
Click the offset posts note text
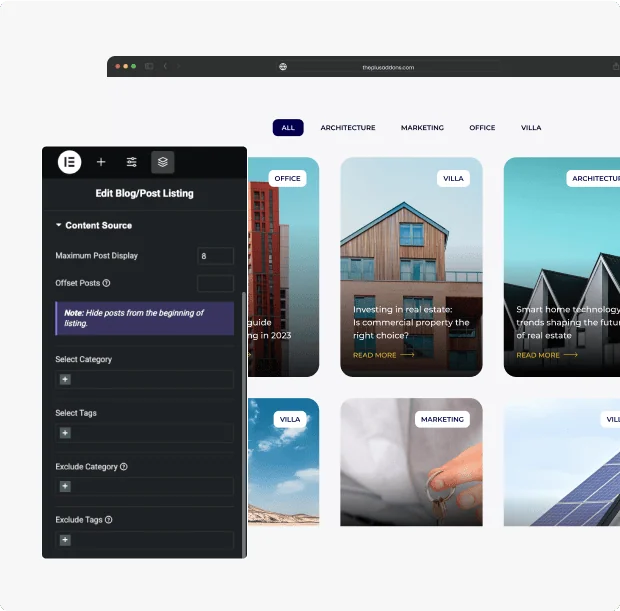tap(134, 318)
